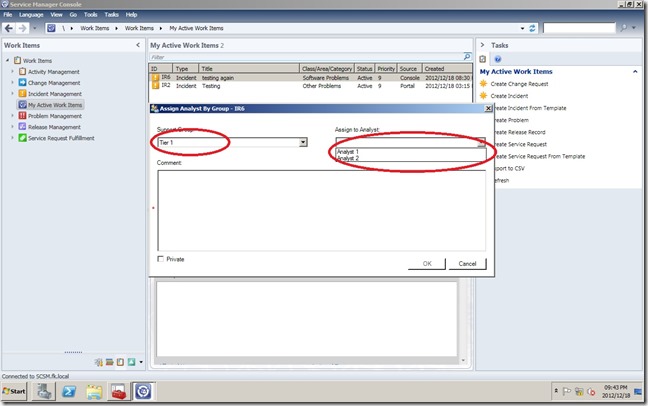Select Incident Management in the tree
The width and height of the screenshot is (648, 406).
click(54, 94)
